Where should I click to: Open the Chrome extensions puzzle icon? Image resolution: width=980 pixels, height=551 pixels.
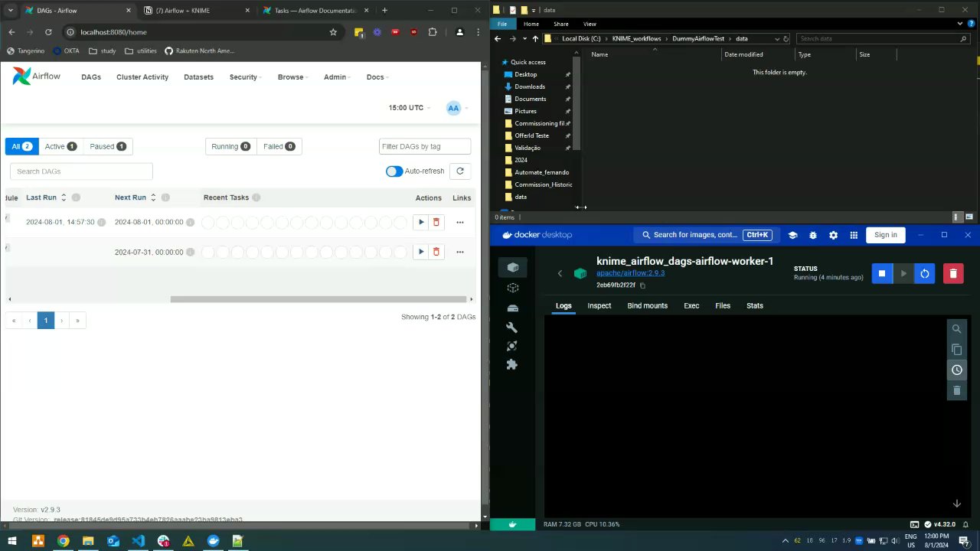coord(433,32)
